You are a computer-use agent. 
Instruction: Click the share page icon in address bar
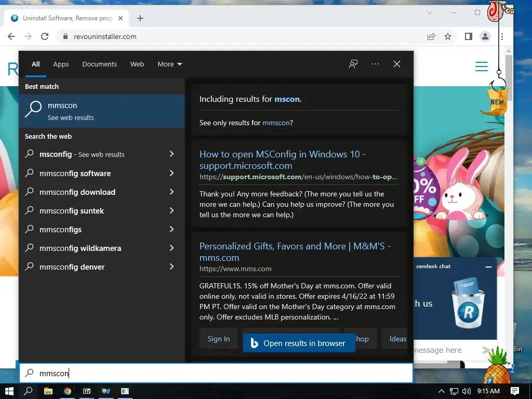coord(431,36)
